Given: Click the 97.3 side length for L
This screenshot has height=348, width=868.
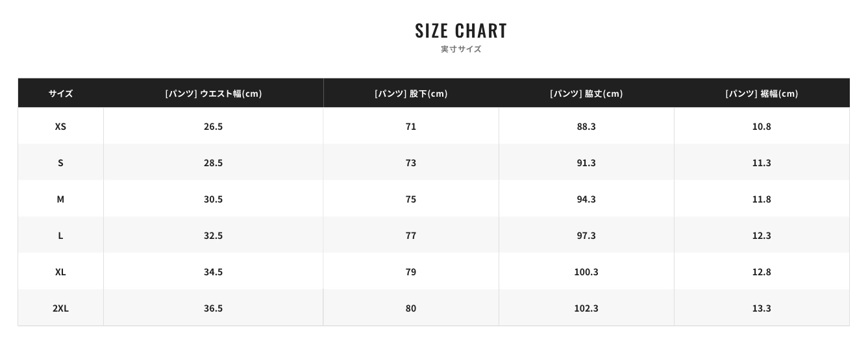Looking at the screenshot, I should 586,236.
